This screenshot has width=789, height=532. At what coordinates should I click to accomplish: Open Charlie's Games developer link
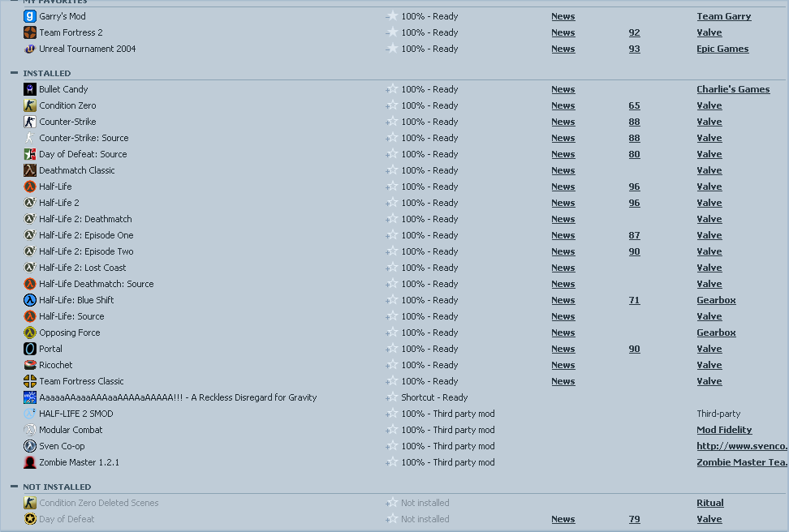coord(732,89)
